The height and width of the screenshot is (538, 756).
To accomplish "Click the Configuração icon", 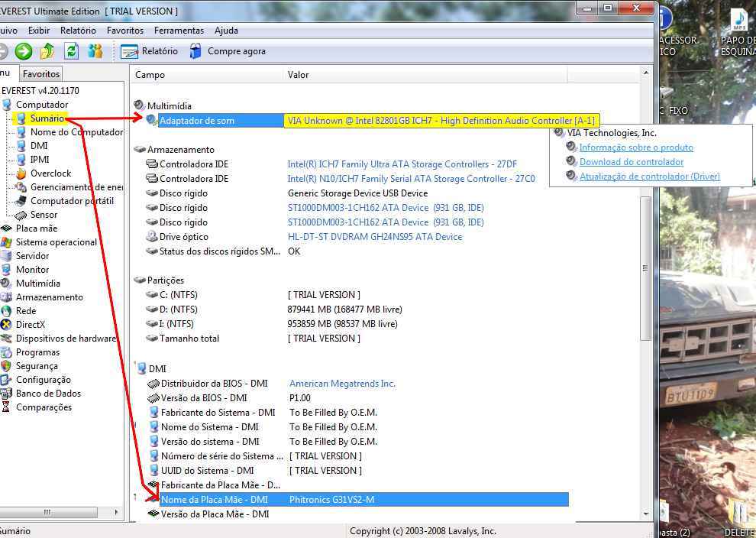I will pyautogui.click(x=6, y=380).
